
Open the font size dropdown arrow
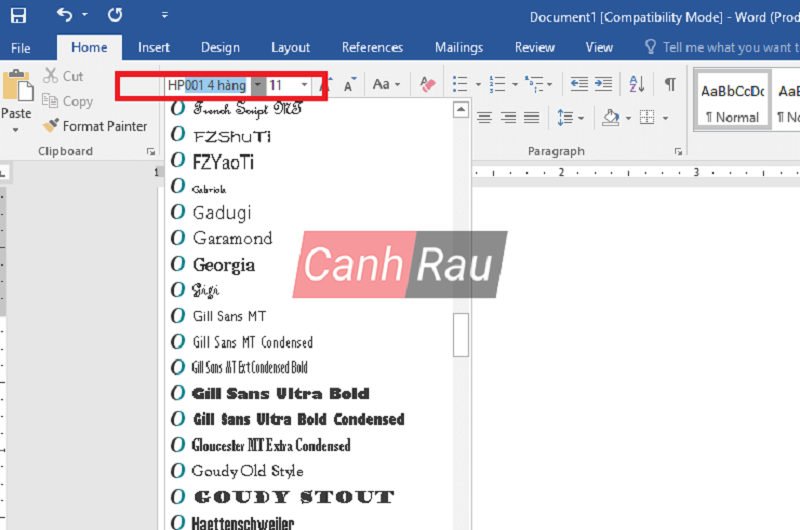click(x=304, y=85)
